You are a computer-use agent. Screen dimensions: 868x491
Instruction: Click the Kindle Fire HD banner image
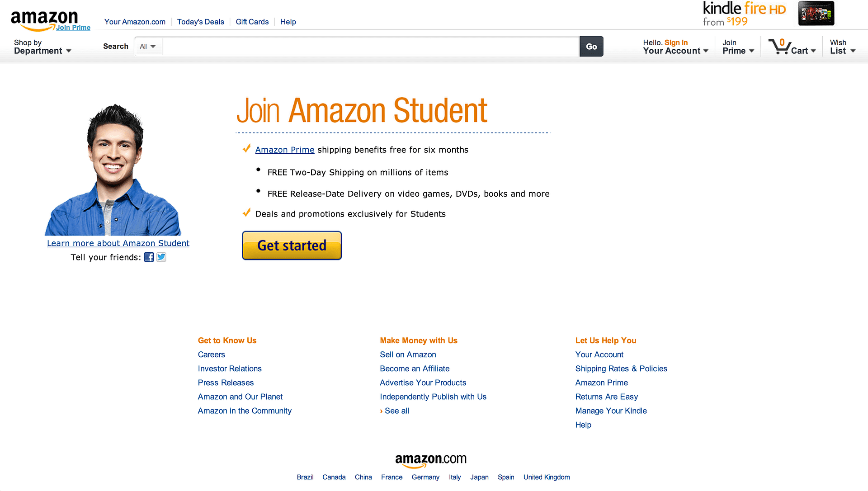(x=816, y=13)
